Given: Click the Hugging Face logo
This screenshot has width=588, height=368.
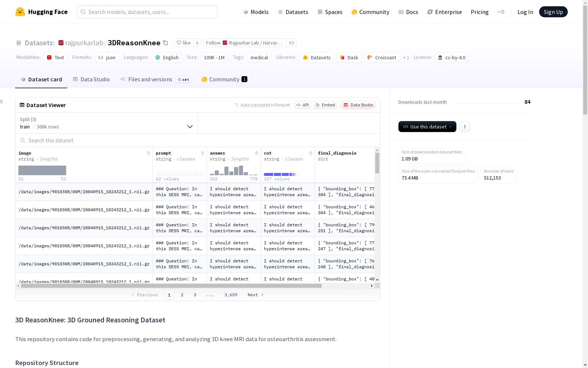Looking at the screenshot, I should 42,12.
